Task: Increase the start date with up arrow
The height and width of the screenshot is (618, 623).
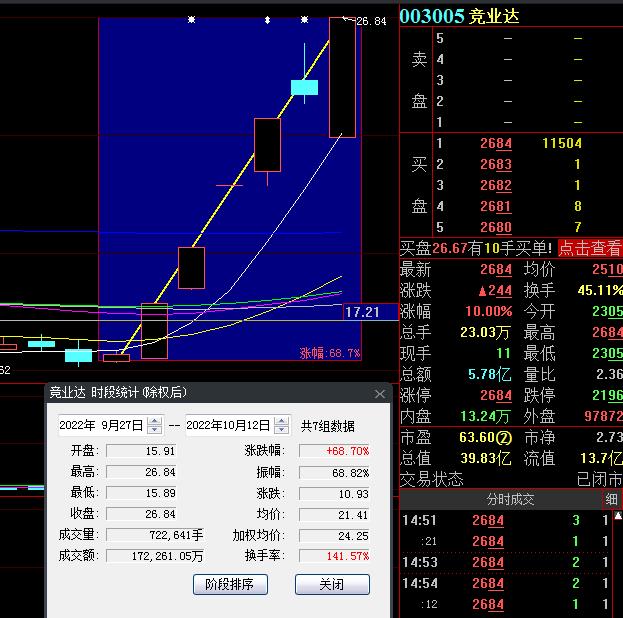Action: [x=154, y=421]
